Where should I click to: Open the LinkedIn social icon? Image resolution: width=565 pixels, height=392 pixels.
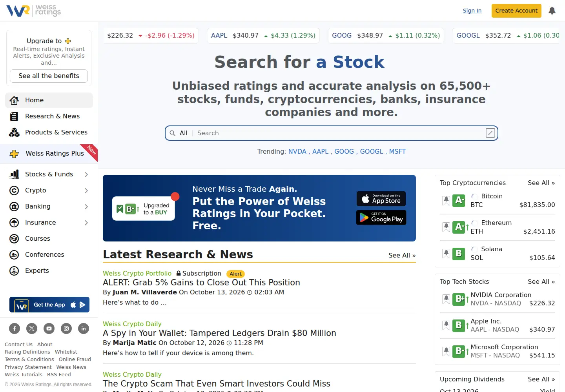click(x=84, y=328)
